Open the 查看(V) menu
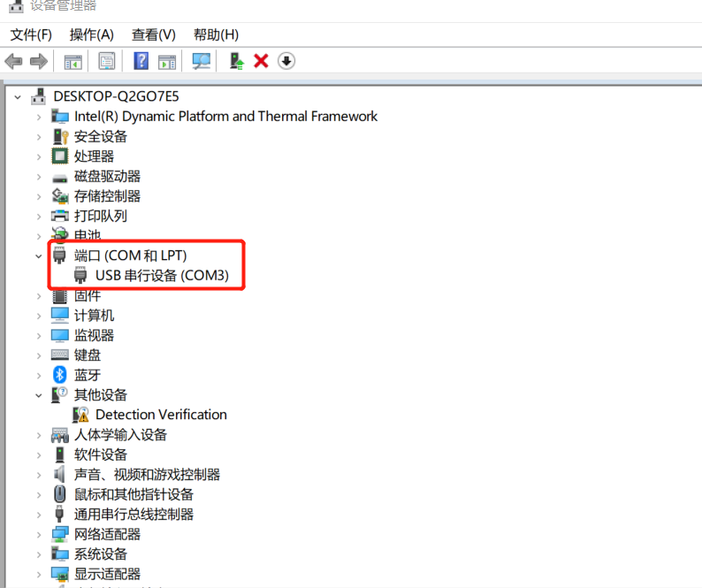This screenshot has width=702, height=588. click(x=154, y=35)
